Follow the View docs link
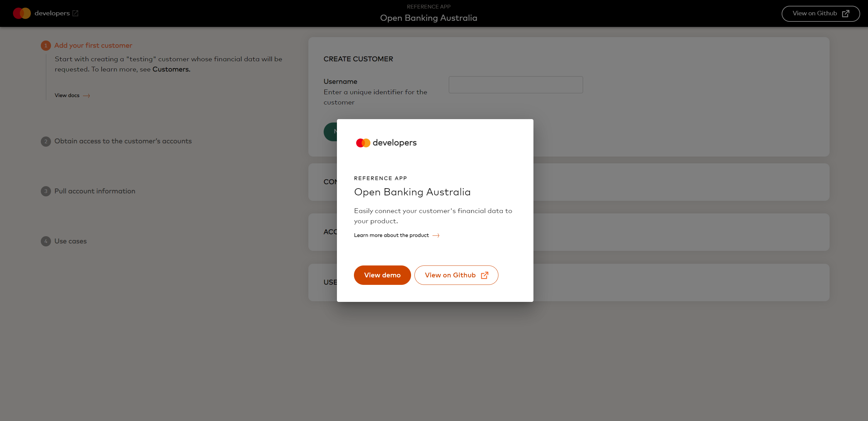 [67, 95]
